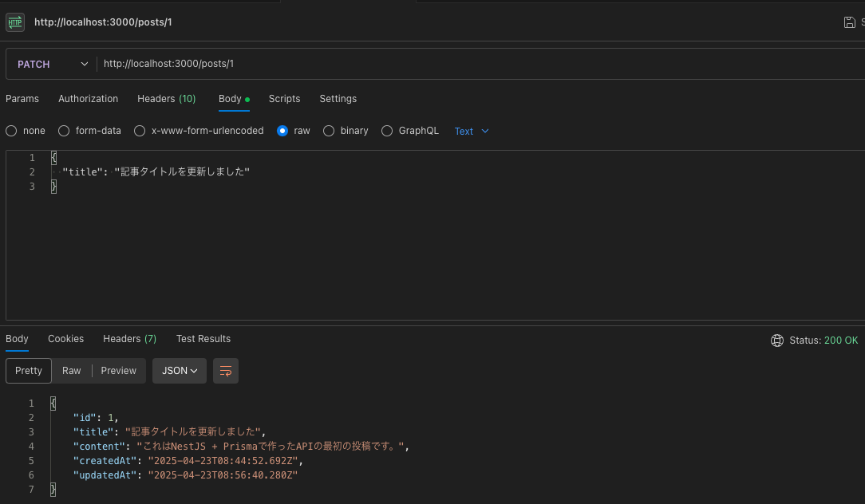Screen dimensions: 865x504
Task: Select the Preview response view
Action: point(119,371)
